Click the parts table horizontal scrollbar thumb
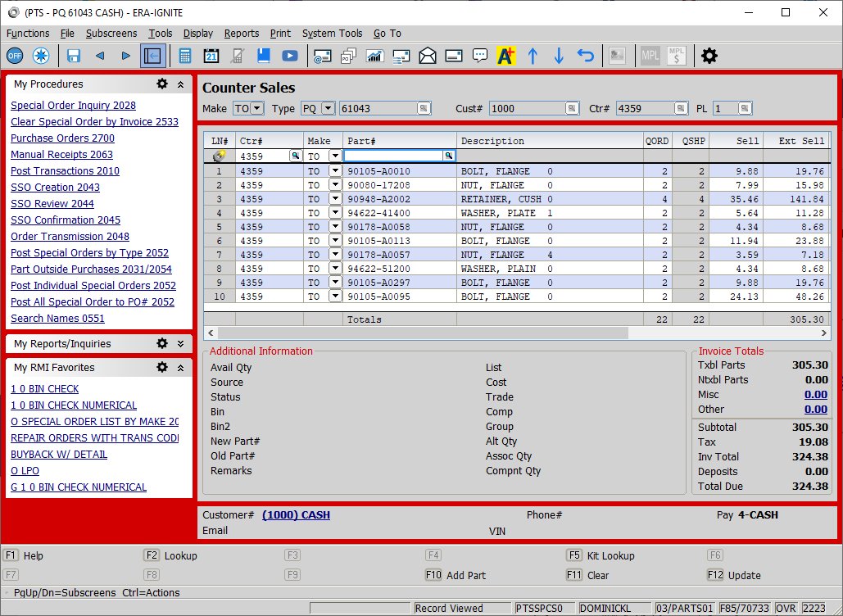The width and height of the screenshot is (843, 616). 423,333
